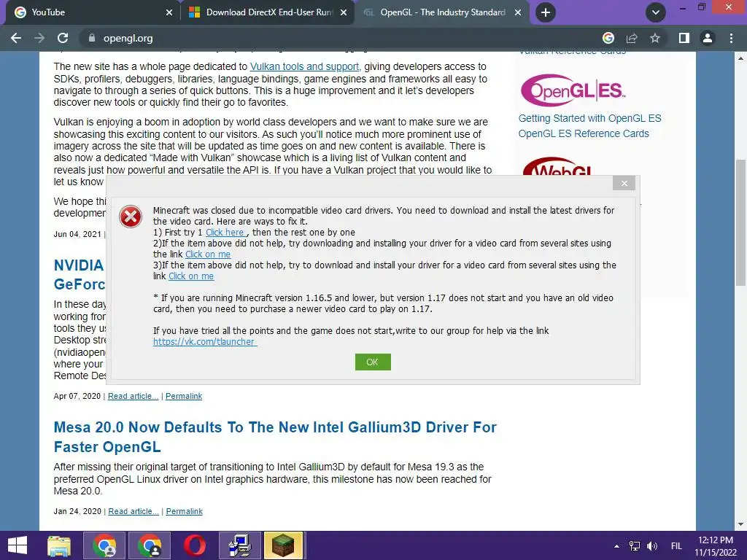Screen dimensions: 747x560
Task: Share this page using share icon
Action: click(x=632, y=38)
